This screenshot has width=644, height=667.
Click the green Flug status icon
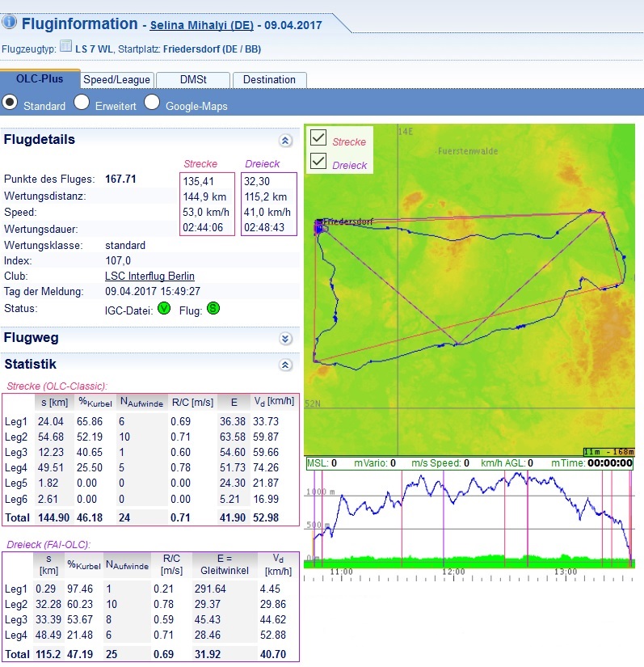213,308
